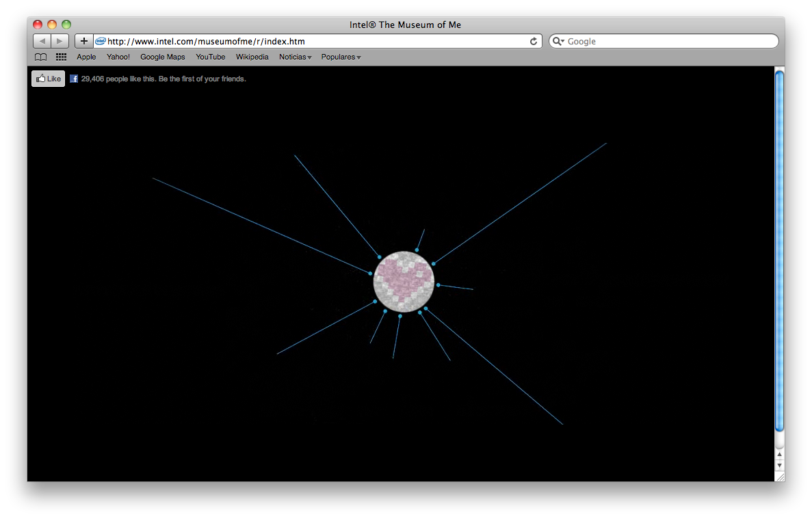This screenshot has height=519, width=812.
Task: Click inside the Google search field
Action: pos(667,42)
